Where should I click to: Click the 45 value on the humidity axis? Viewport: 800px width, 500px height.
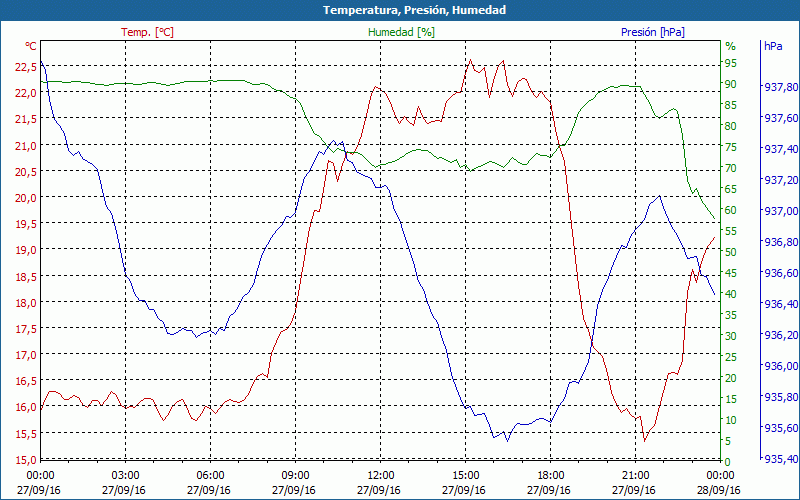point(731,273)
